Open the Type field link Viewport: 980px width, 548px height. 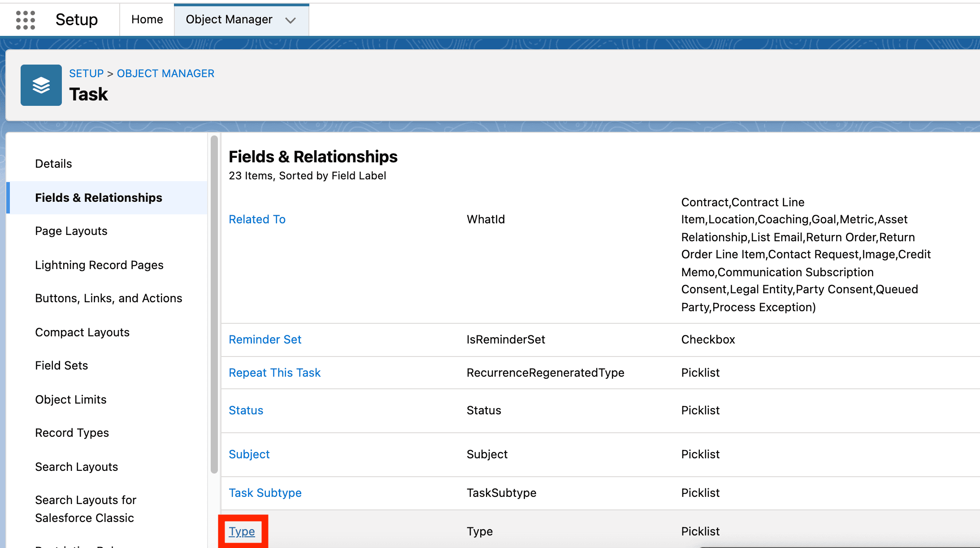tap(242, 531)
